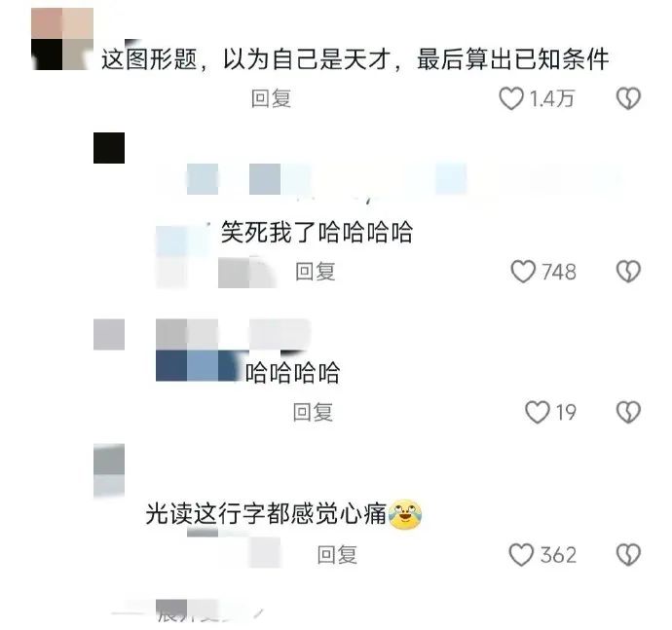Reply to the top 图形题 comment

pos(272,98)
